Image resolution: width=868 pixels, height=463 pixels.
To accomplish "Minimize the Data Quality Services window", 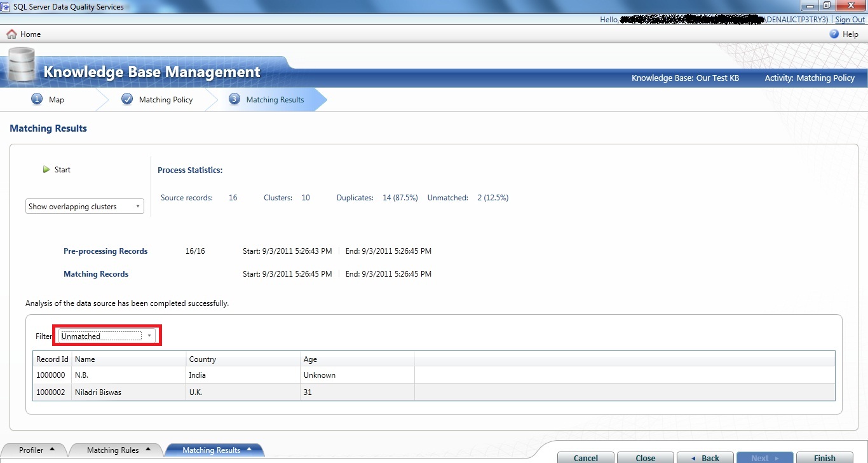I will click(809, 5).
